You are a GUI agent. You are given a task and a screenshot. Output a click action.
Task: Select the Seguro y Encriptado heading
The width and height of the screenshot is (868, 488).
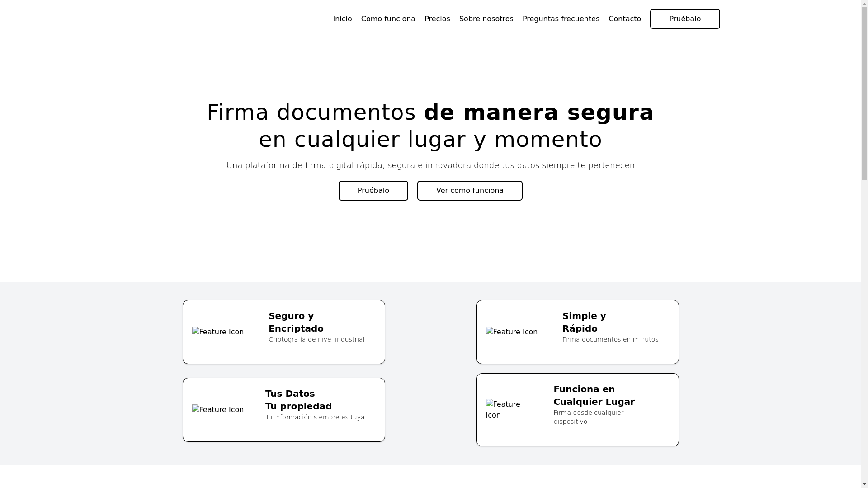(296, 322)
